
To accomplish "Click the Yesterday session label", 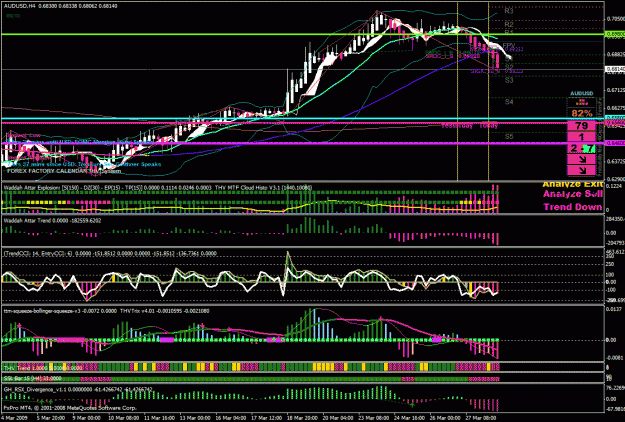I will [x=457, y=126].
